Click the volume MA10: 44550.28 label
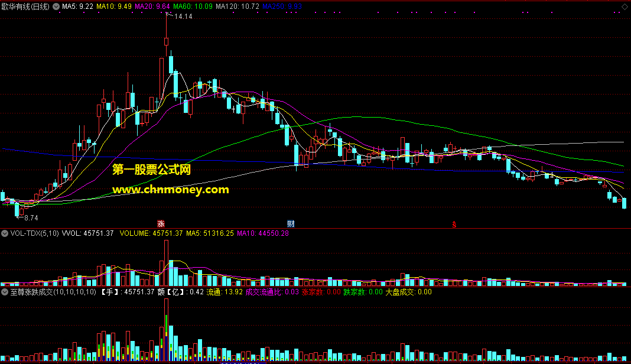Image resolution: width=631 pixels, height=364 pixels. [x=263, y=233]
